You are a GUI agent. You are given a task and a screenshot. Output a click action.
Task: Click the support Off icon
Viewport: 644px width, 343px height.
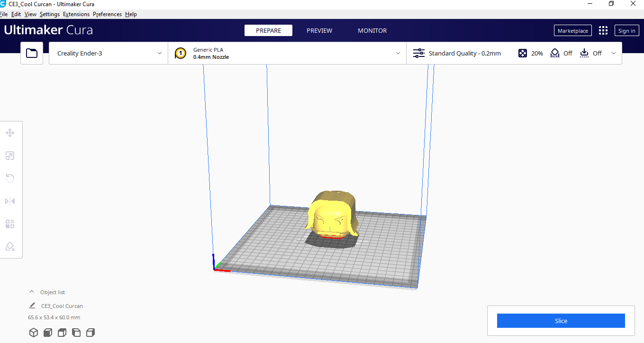click(555, 53)
